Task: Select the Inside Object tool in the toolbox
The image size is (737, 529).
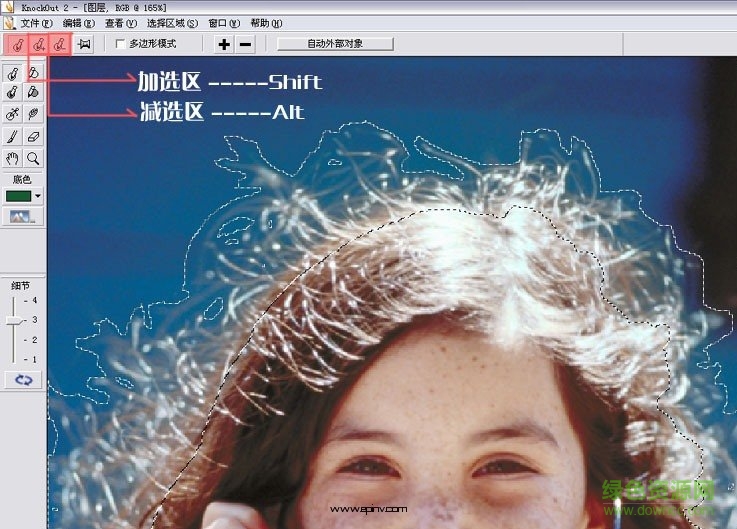Action: point(12,72)
